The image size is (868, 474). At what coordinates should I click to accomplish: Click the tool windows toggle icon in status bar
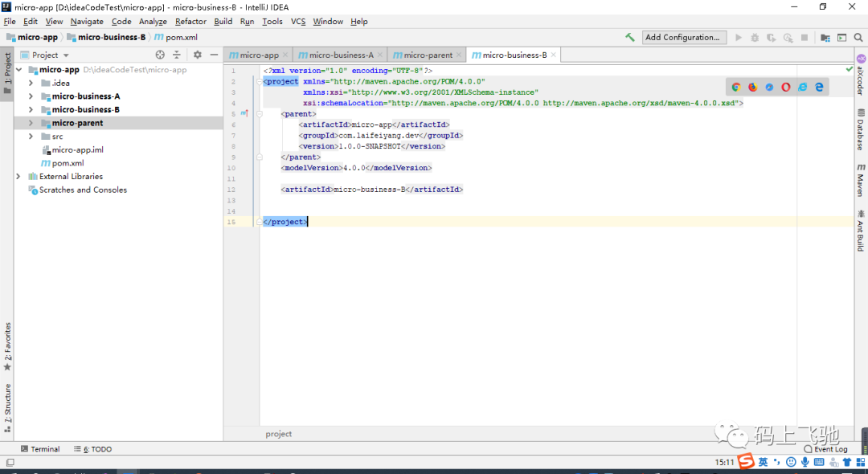(10, 463)
